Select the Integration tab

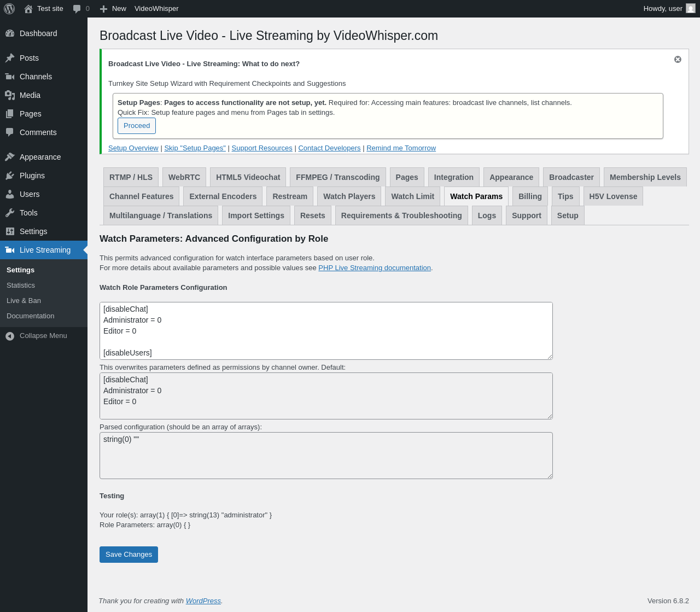(454, 177)
